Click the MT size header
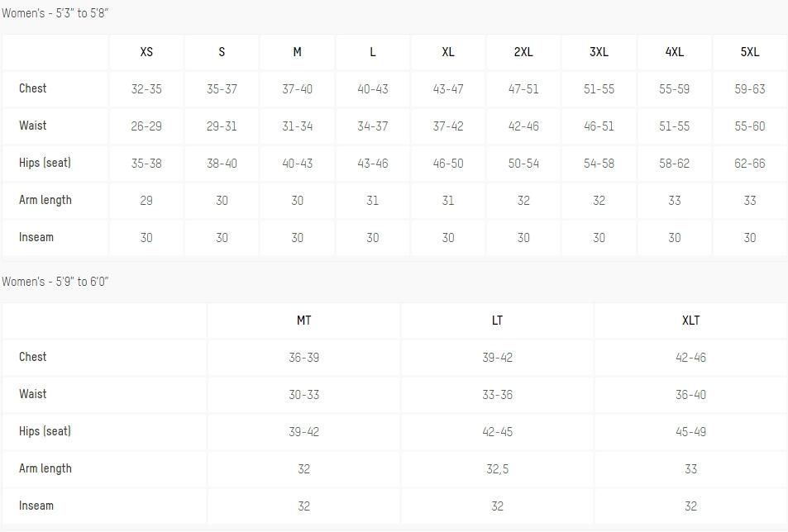Screen dimensions: 788x532 303,321
